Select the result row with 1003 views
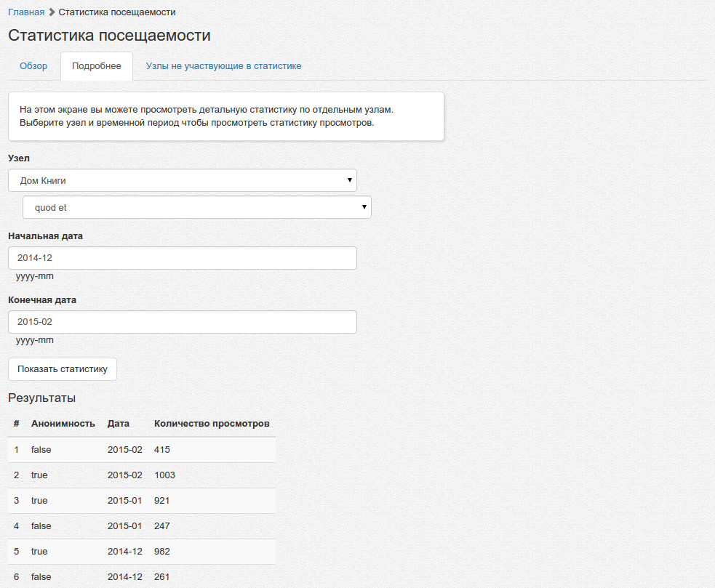 pos(142,475)
